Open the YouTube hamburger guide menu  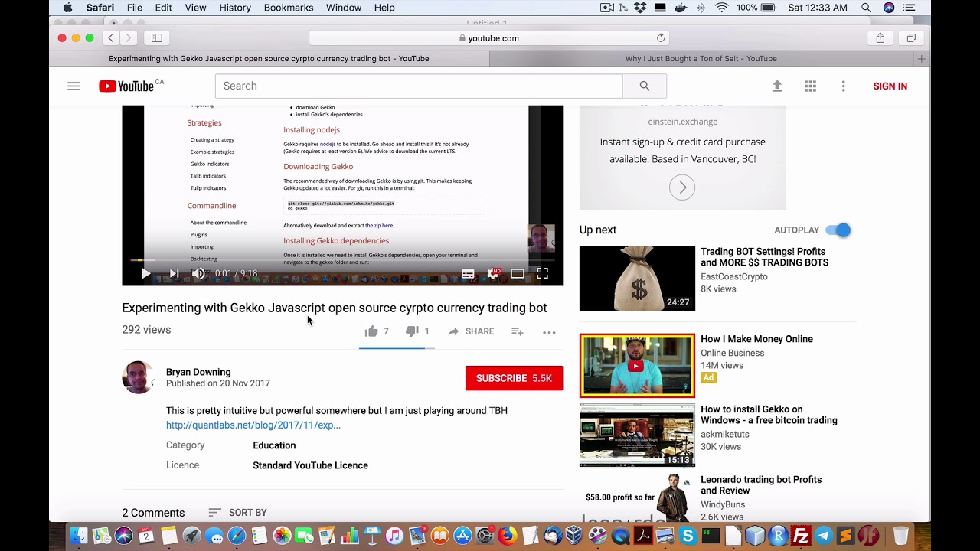73,86
